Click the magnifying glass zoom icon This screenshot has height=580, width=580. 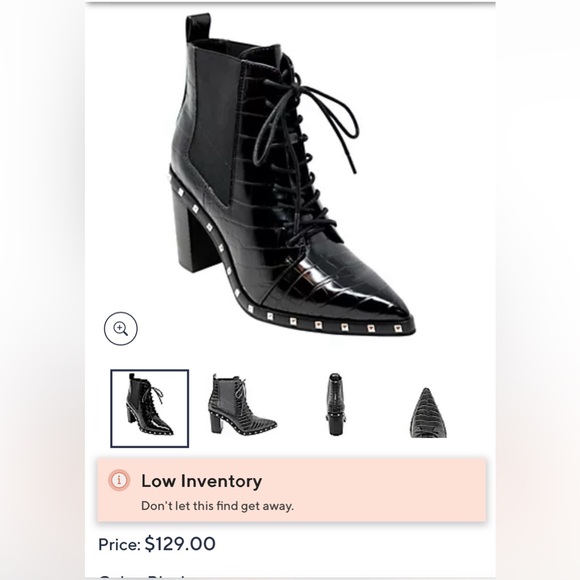(x=121, y=328)
